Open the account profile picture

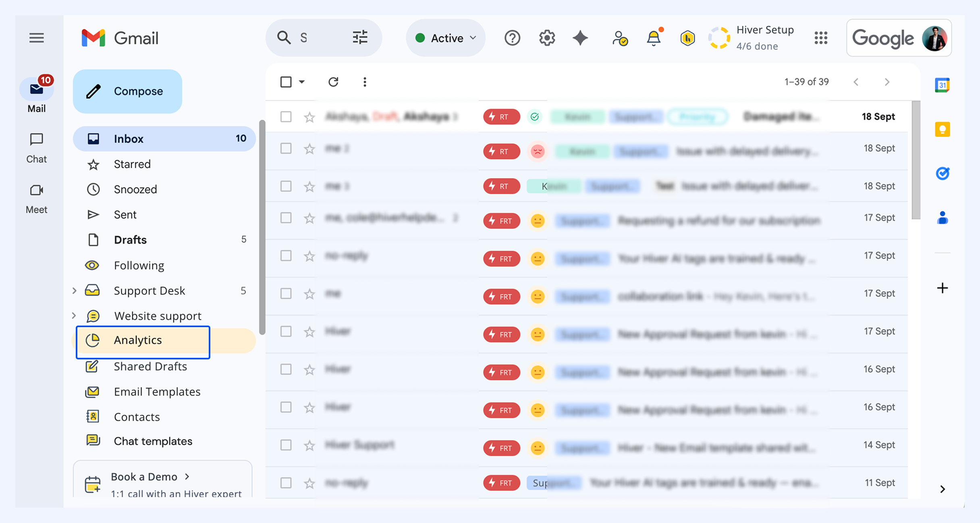(935, 38)
